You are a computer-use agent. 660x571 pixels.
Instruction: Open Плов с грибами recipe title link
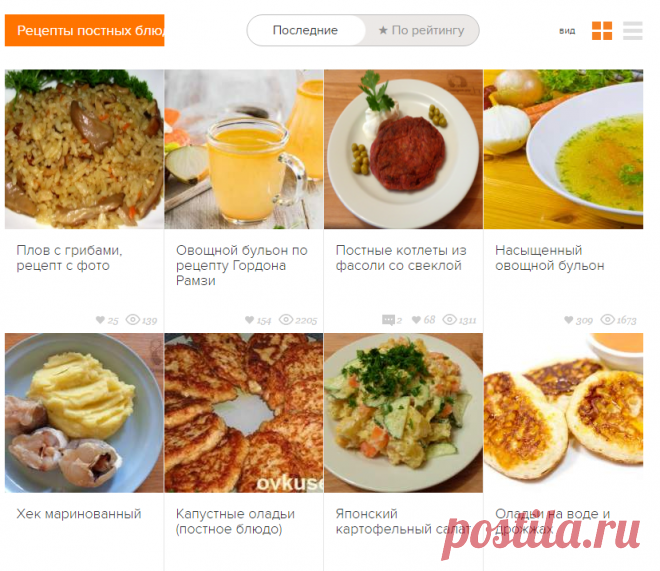pyautogui.click(x=69, y=258)
